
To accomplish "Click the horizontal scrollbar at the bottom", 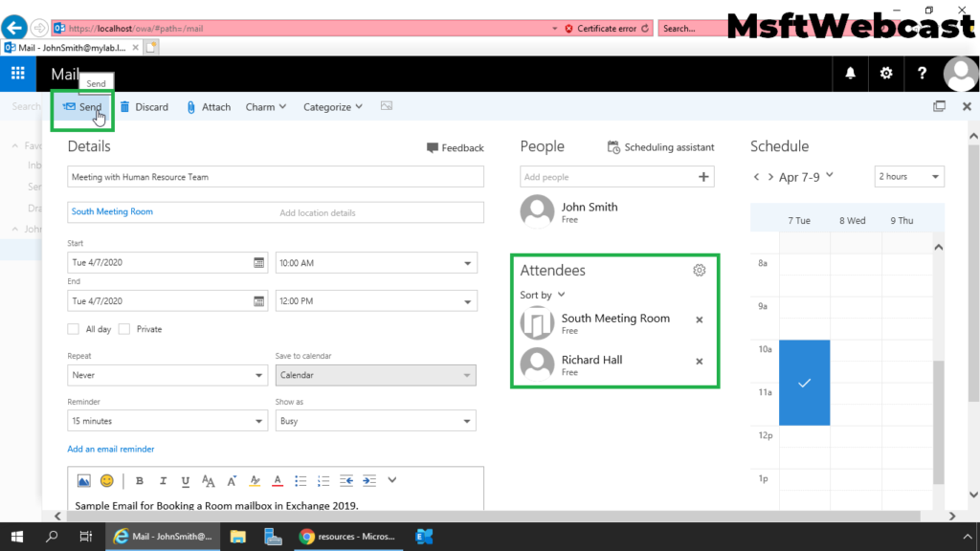I will point(492,516).
